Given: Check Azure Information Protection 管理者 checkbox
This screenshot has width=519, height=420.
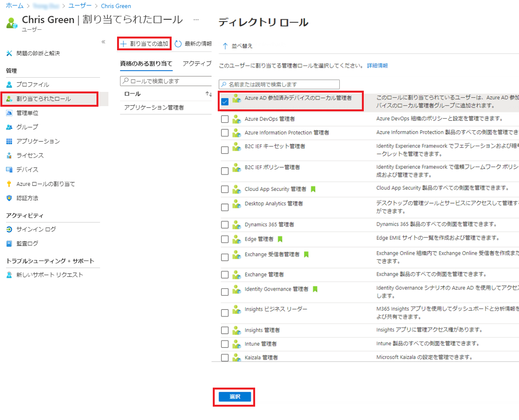Looking at the screenshot, I should [x=225, y=133].
